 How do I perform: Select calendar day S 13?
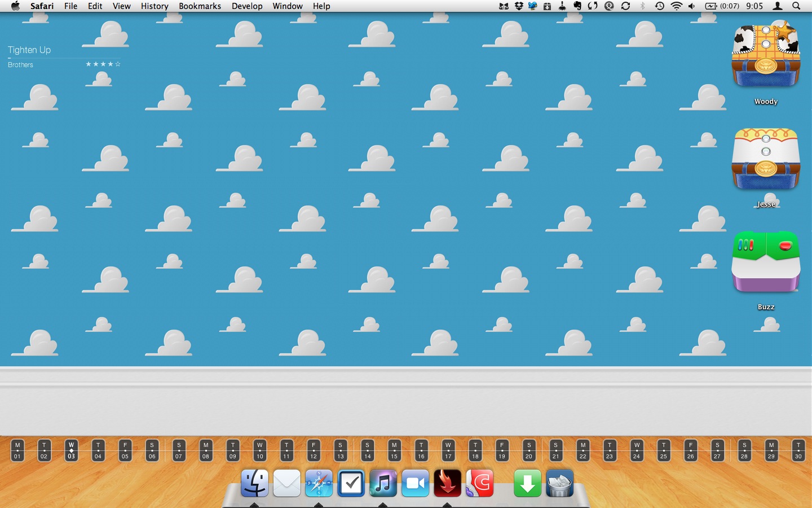coord(340,450)
